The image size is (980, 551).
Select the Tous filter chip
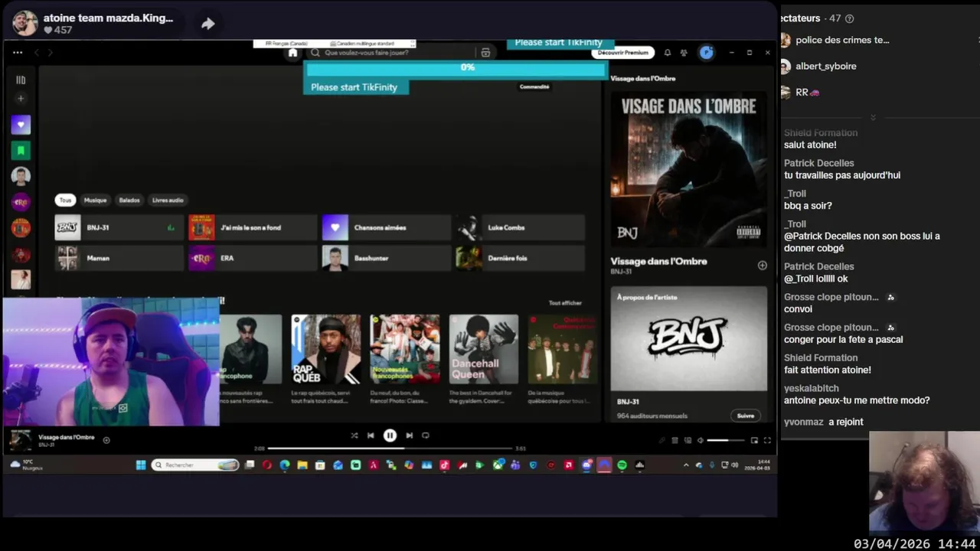pyautogui.click(x=65, y=201)
